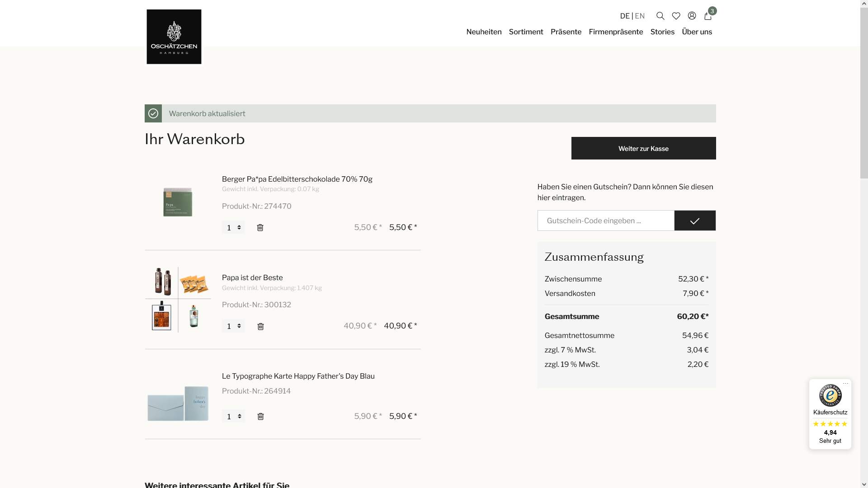The height and width of the screenshot is (488, 868).
Task: Switch language to EN
Action: click(640, 16)
